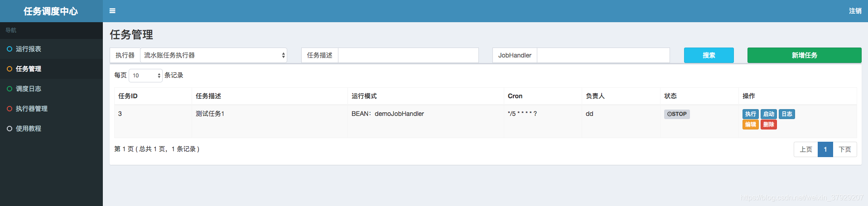
Task: Click the orange circle icon beside 任务管理
Action: coord(10,69)
